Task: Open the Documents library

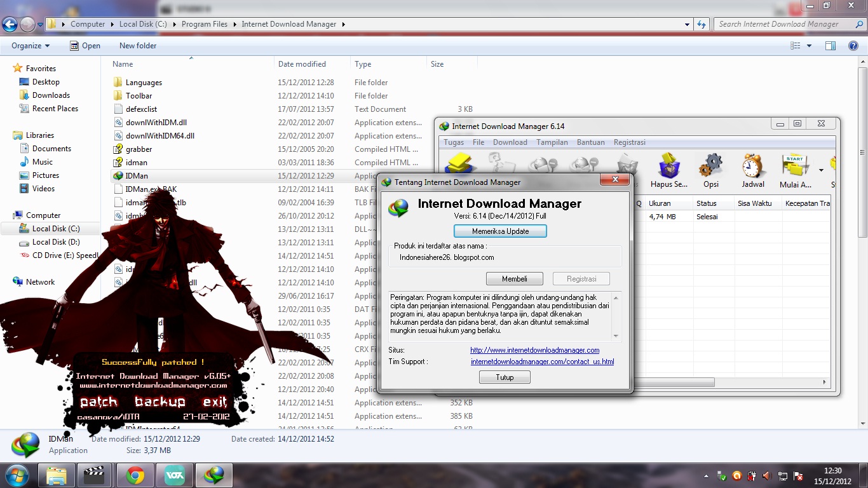Action: coord(51,149)
